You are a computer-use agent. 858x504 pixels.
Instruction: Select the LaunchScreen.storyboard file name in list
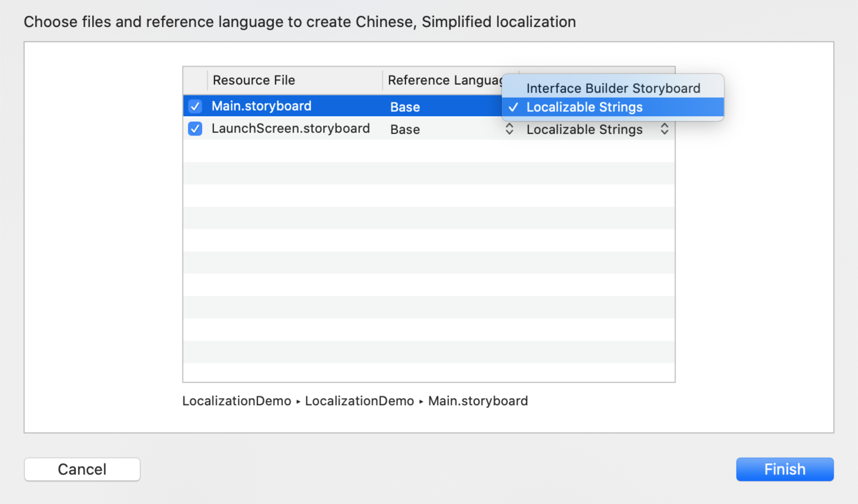[x=291, y=129]
